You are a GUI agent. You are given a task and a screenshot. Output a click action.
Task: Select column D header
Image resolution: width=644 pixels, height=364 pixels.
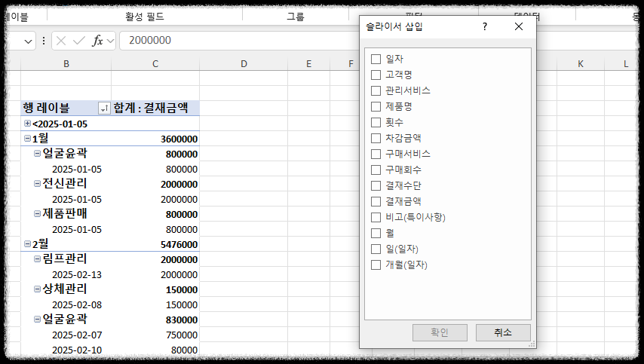(244, 64)
